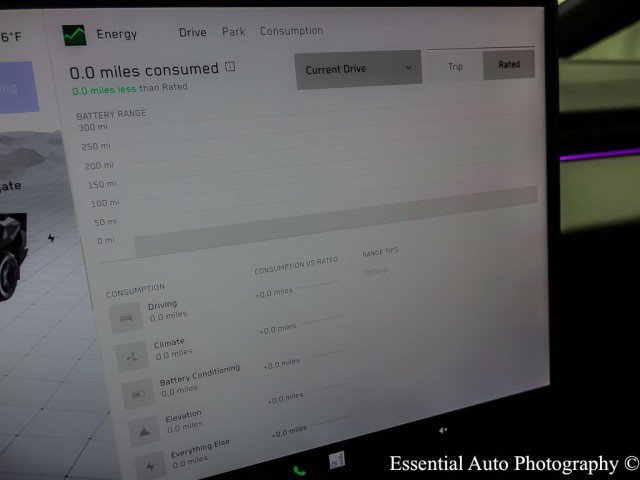This screenshot has height=480, width=640.
Task: Tap the green phone icon in bottom bar
Action: (x=299, y=471)
